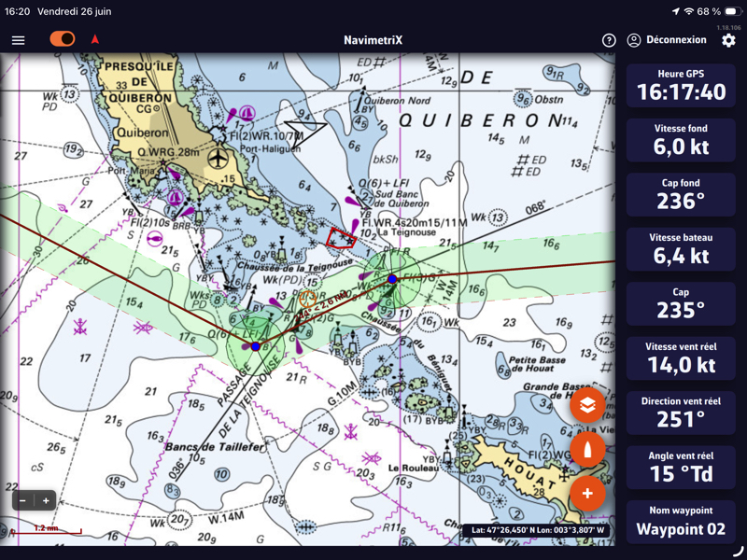Select the Direction vent réel 251° tile
Image resolution: width=747 pixels, height=560 pixels.
coord(681,413)
